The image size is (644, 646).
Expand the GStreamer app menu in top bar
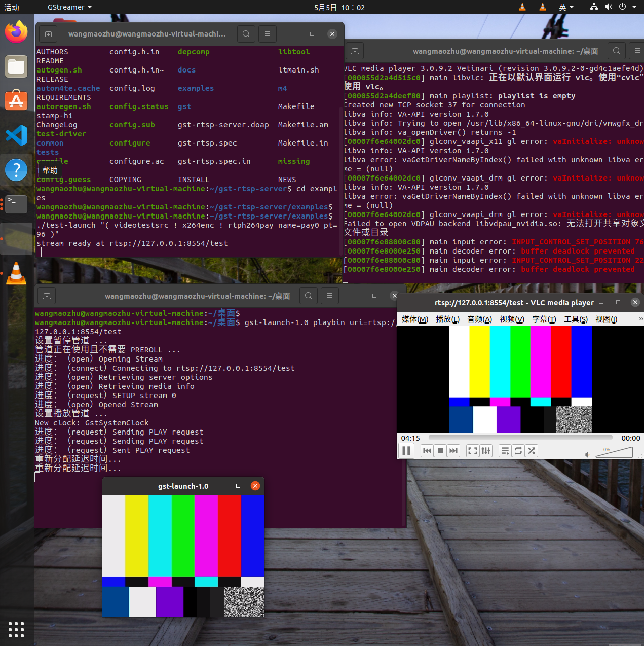pyautogui.click(x=70, y=7)
